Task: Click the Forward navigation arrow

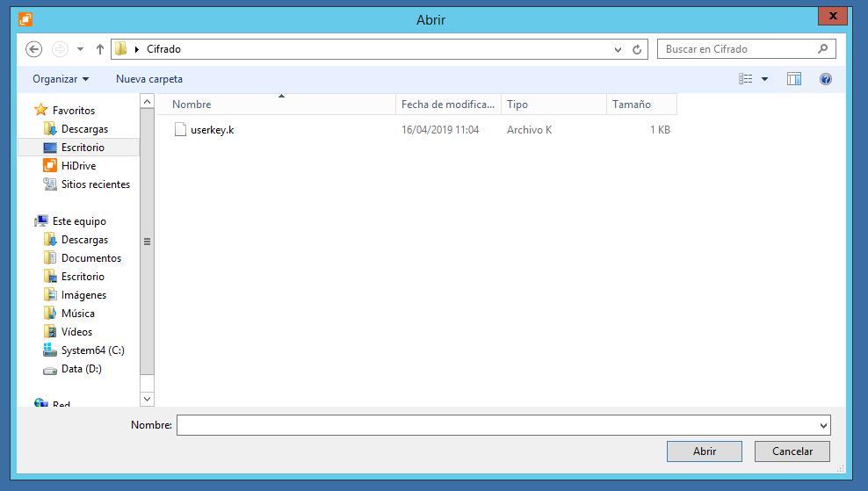Action: pyautogui.click(x=60, y=49)
